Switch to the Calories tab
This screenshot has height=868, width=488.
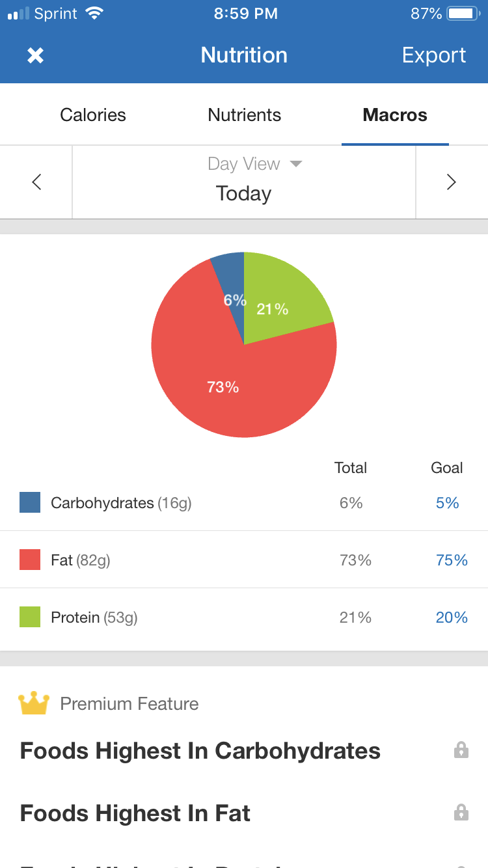[93, 115]
